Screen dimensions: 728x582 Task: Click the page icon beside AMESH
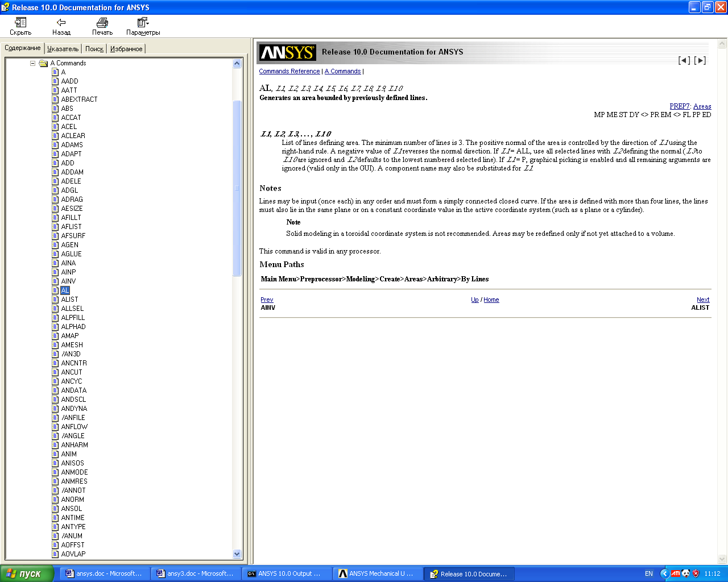tap(55, 345)
